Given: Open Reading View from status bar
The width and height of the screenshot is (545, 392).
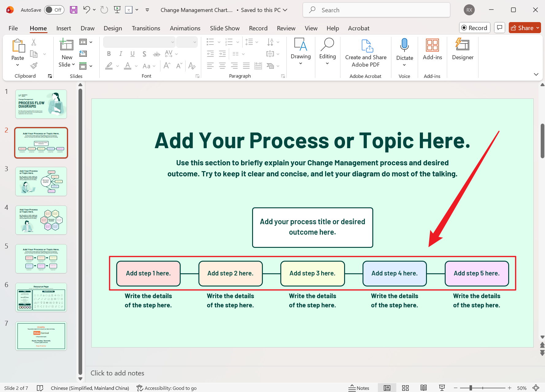Looking at the screenshot, I should [424, 388].
